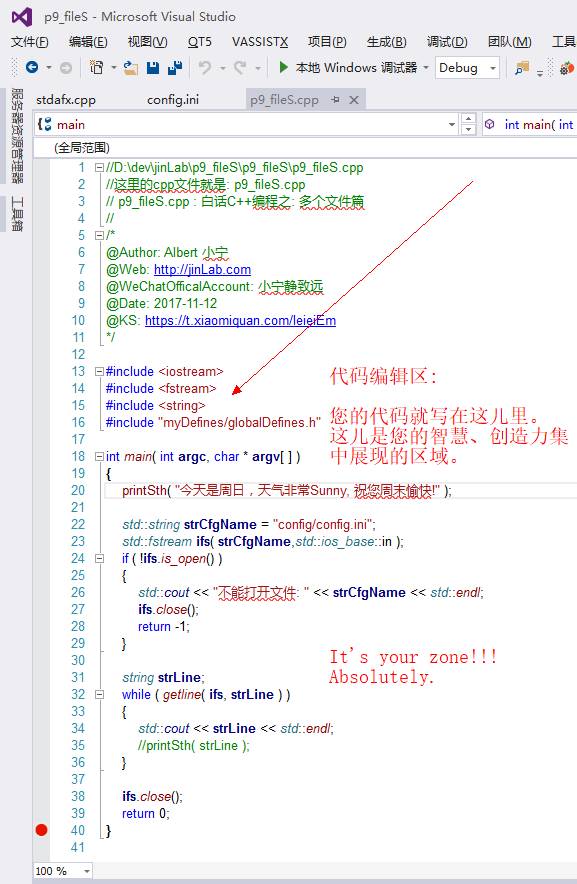Collapse the main function at line 18
This screenshot has width=577, height=884.
pyautogui.click(x=99, y=457)
